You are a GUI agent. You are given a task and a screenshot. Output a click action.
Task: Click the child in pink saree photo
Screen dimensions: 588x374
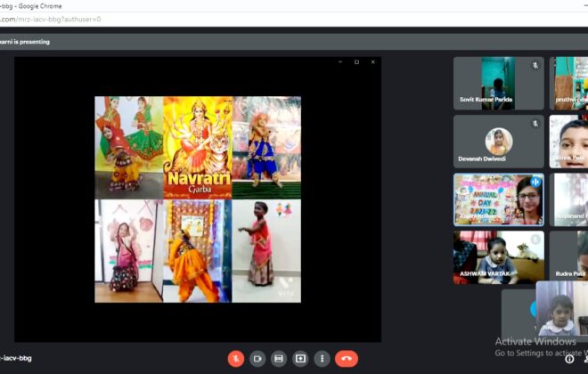pos(266,251)
